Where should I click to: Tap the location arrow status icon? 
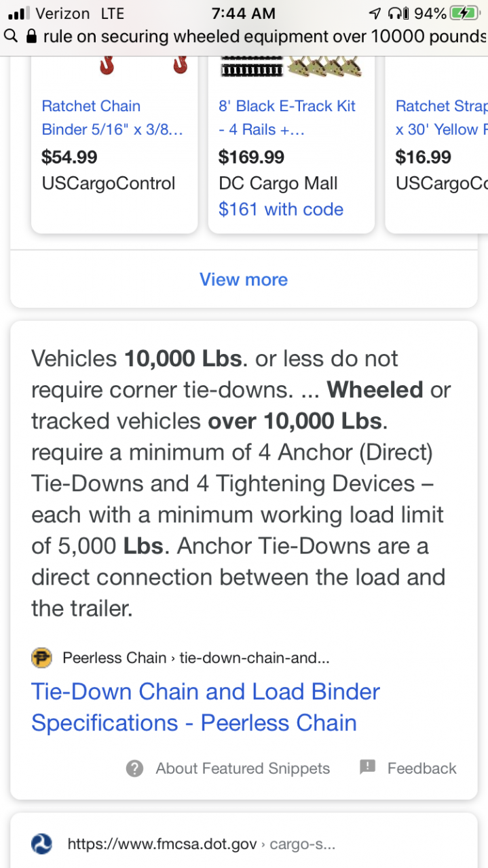(375, 13)
